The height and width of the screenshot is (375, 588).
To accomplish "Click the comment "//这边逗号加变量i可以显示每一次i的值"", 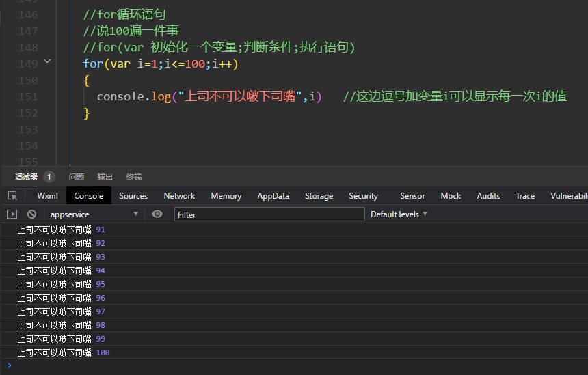I will coord(455,97).
